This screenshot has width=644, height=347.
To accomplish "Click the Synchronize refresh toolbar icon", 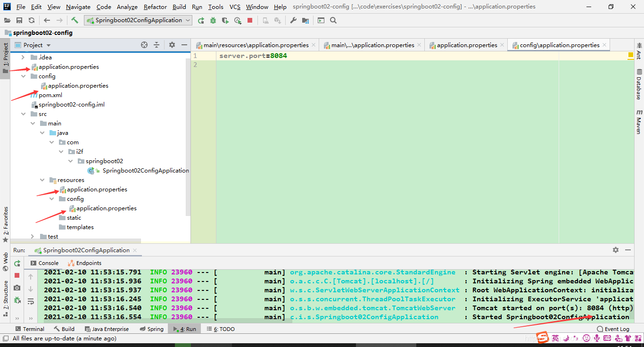I will click(31, 20).
